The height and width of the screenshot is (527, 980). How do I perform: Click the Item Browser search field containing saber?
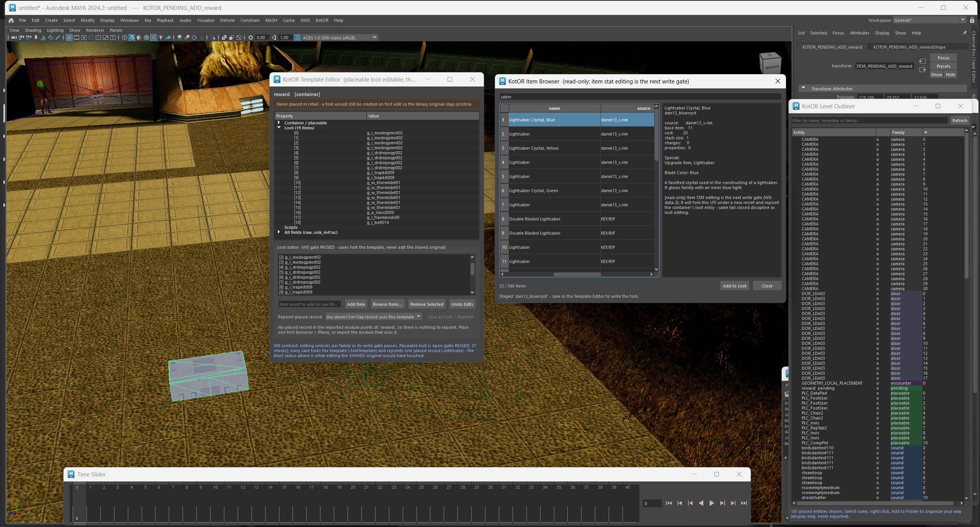click(x=640, y=97)
